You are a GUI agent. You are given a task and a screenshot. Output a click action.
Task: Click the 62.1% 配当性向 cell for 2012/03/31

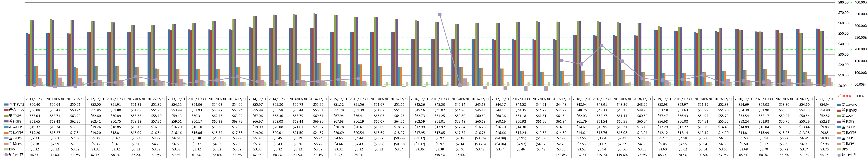pos(96,155)
